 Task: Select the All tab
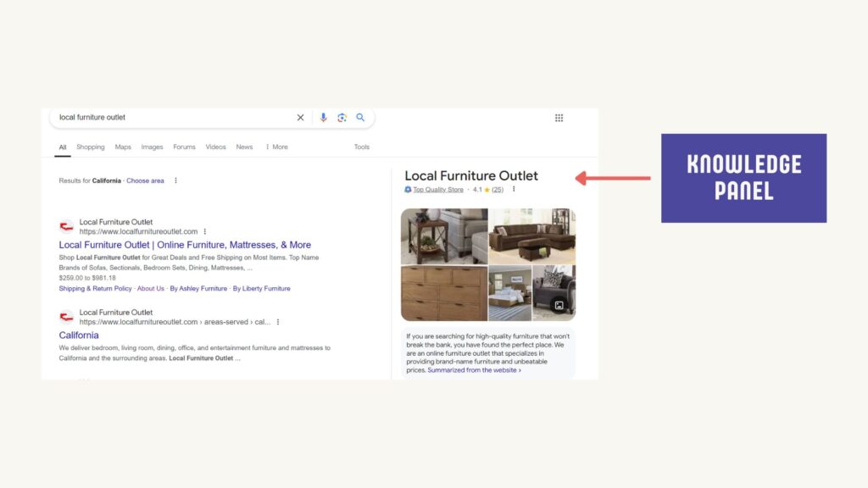(63, 147)
